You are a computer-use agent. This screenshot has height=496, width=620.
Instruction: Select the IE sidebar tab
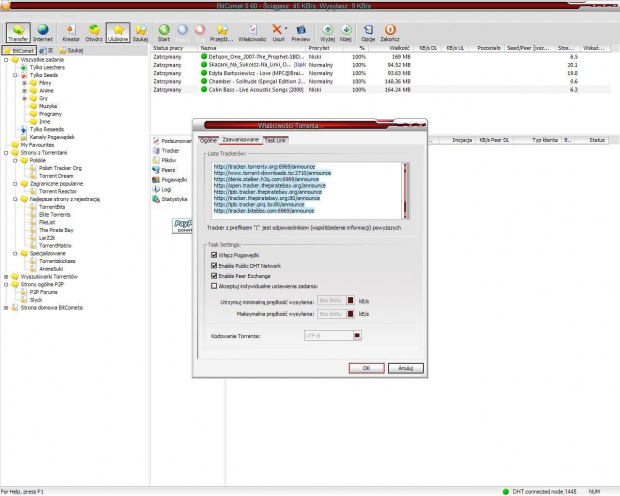click(47, 51)
